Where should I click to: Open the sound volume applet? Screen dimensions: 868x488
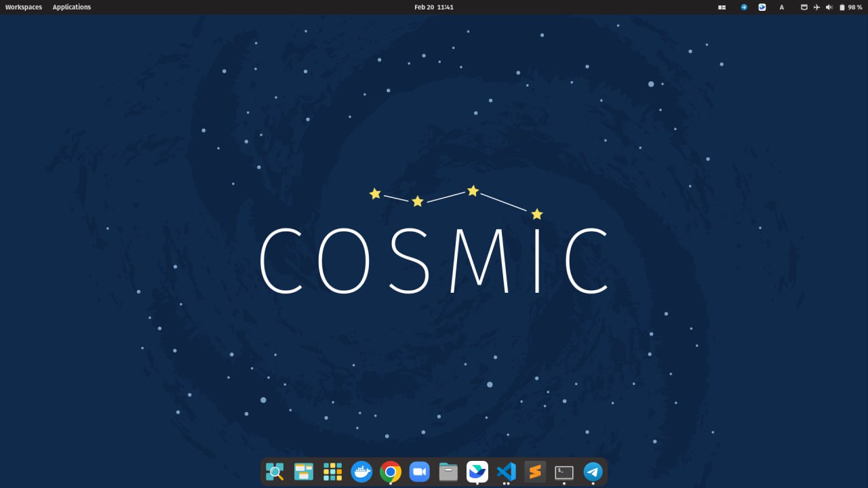pos(829,7)
